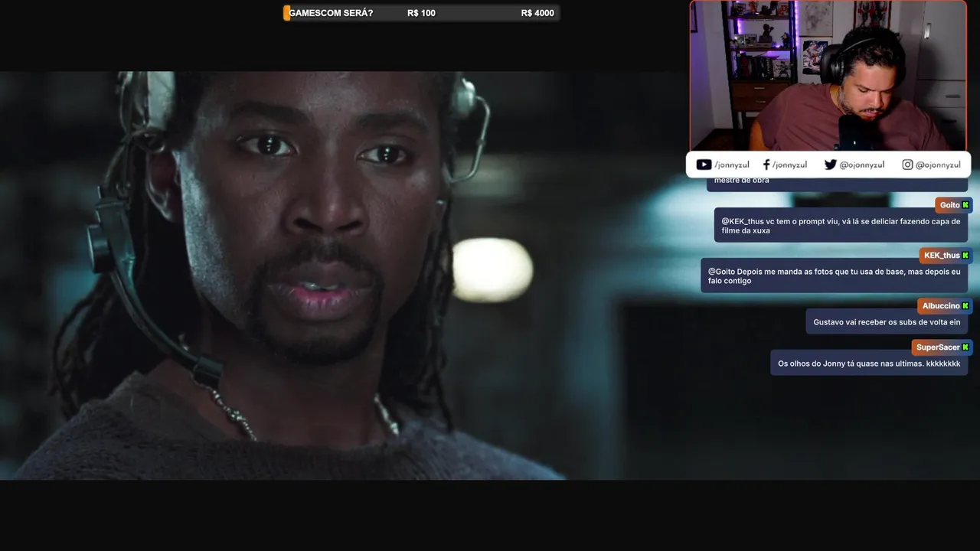Click 'GAMESCOM SERÁ?' goal title
This screenshot has width=980, height=551.
331,13
